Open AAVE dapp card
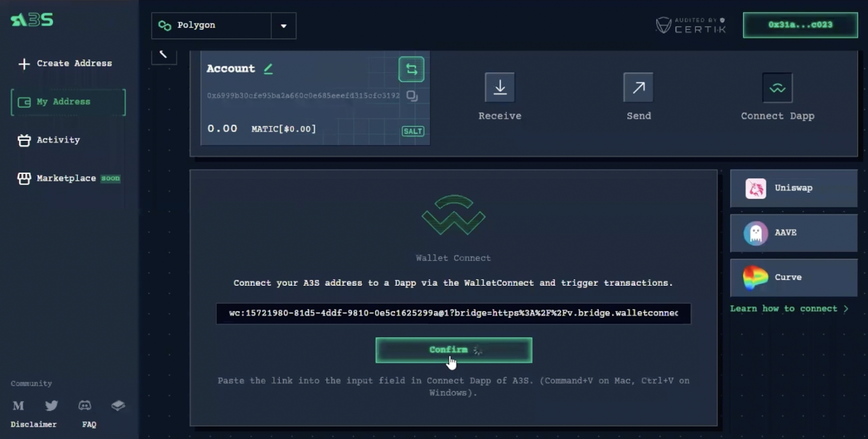This screenshot has width=868, height=439. [x=794, y=233]
